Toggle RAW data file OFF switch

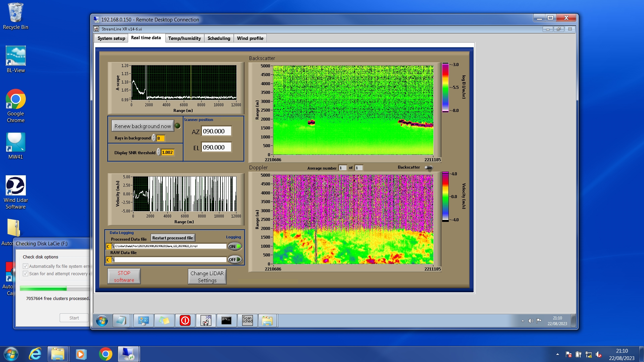coord(235,259)
